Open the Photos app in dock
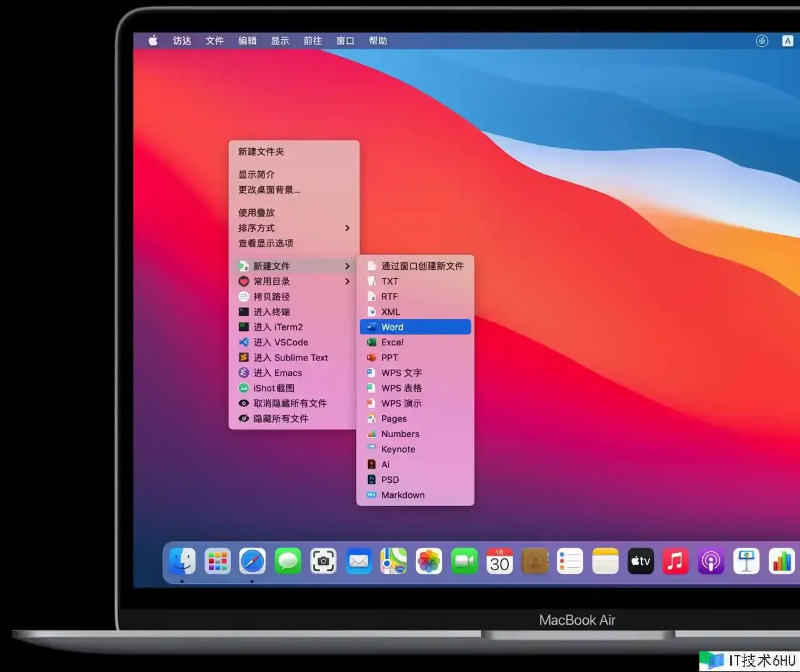Viewport: 800px width, 672px height. tap(429, 561)
